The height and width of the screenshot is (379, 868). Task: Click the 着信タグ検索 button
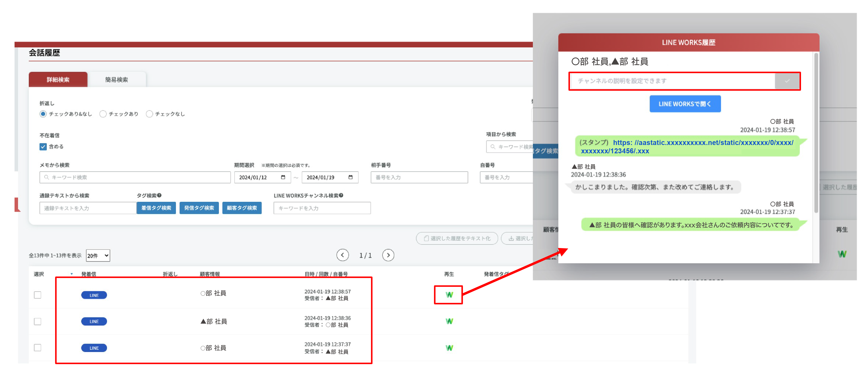click(x=156, y=208)
